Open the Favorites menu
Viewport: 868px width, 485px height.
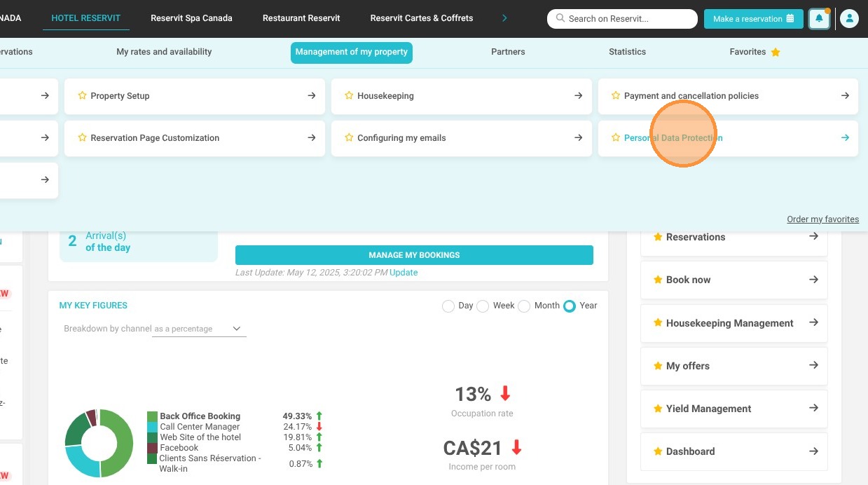click(x=755, y=52)
